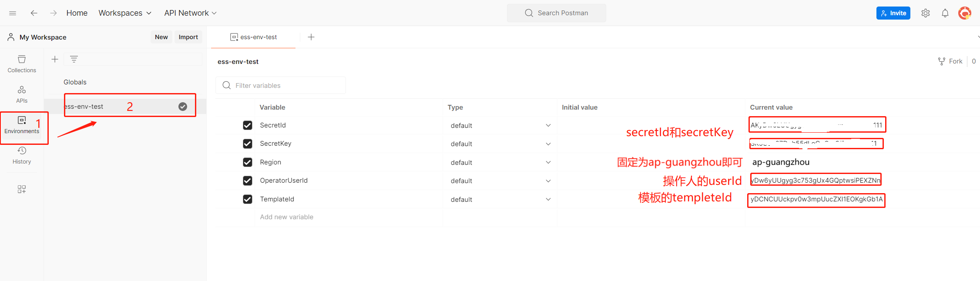The height and width of the screenshot is (281, 980).
Task: Click the Initial value column header
Action: tap(580, 107)
